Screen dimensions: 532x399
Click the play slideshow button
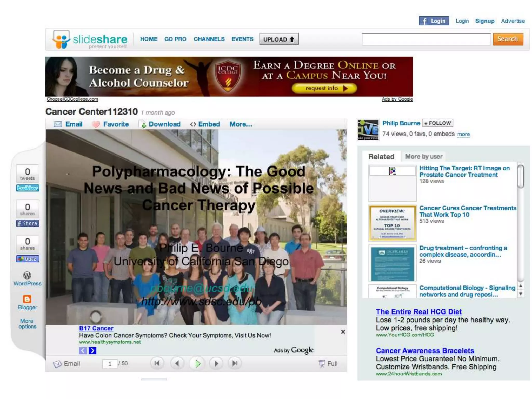click(197, 363)
